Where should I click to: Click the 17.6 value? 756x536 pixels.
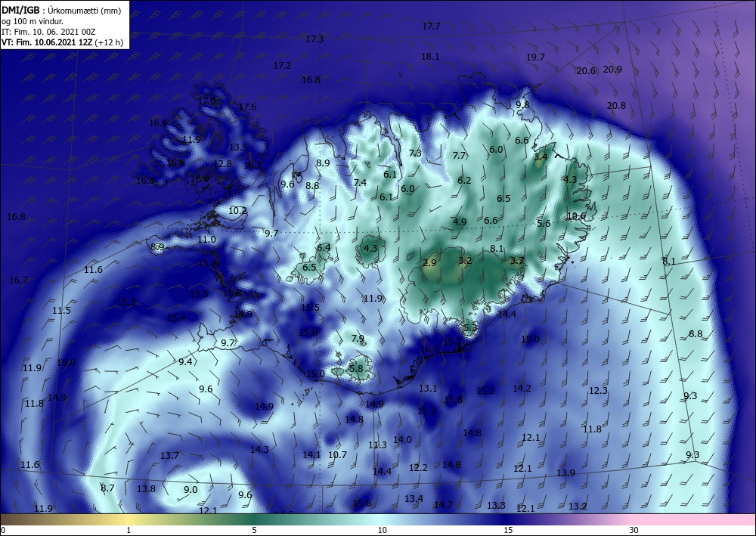(x=247, y=107)
